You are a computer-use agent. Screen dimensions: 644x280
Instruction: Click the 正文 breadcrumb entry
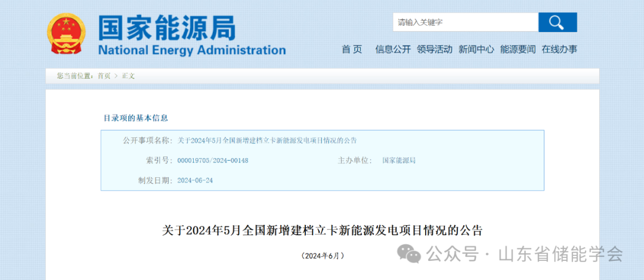tap(128, 76)
